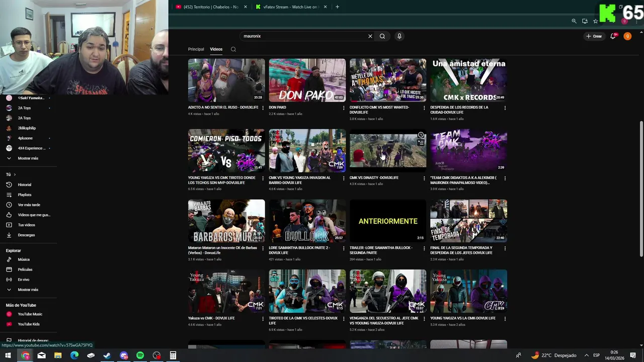
Task: Click the search magnifier button beside search box
Action: tap(382, 36)
